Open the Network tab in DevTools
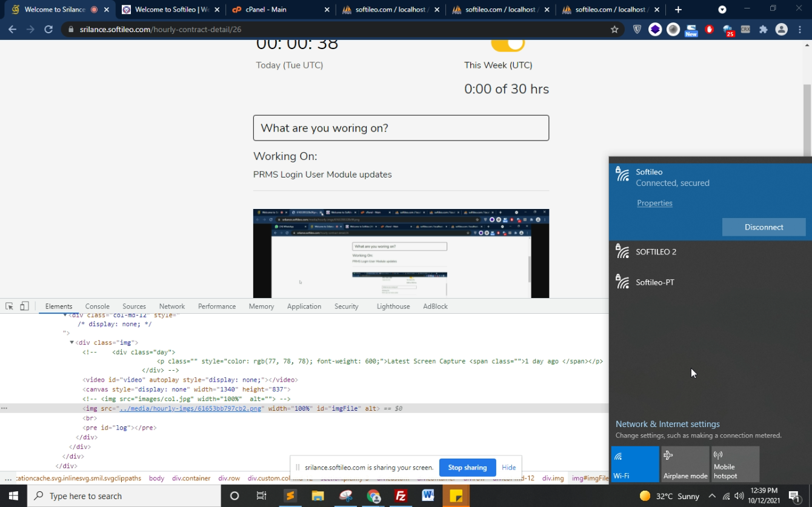This screenshot has height=507, width=812. 172,307
